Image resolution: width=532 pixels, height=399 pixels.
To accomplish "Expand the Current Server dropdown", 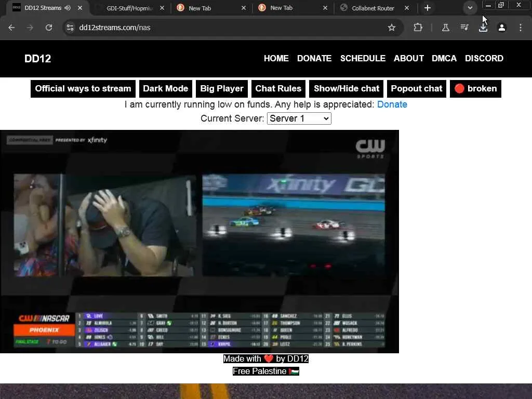I will pyautogui.click(x=299, y=118).
